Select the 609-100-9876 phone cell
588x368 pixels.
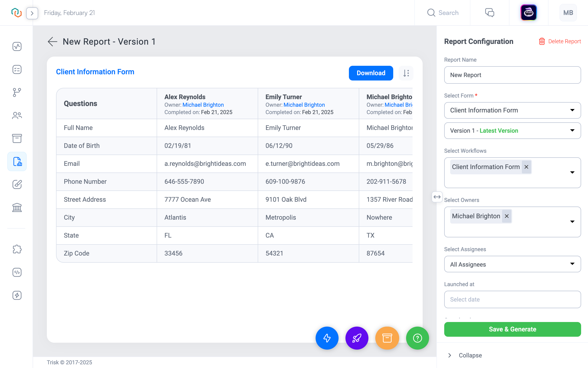pos(308,181)
